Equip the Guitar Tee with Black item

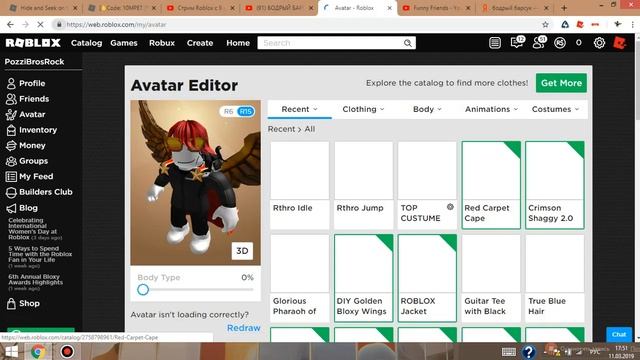click(x=491, y=278)
